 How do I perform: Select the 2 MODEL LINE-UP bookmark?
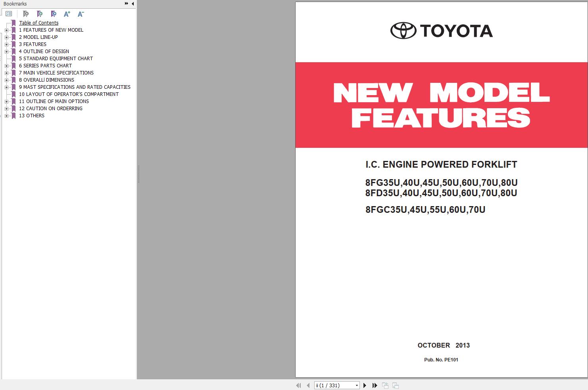[38, 37]
